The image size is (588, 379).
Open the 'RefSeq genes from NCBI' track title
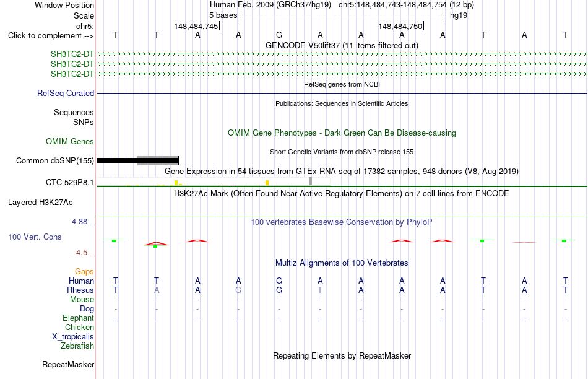point(342,84)
